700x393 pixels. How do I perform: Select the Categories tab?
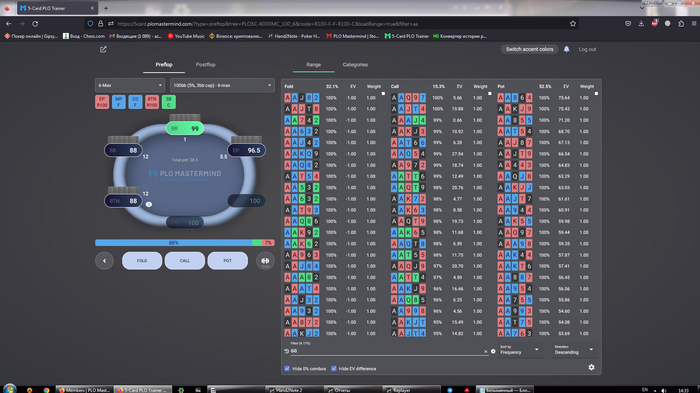coord(355,65)
